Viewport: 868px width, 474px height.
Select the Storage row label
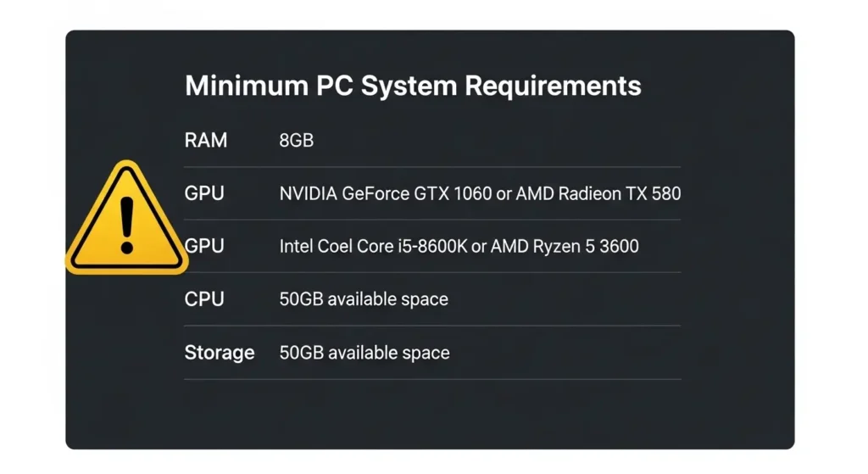[219, 352]
